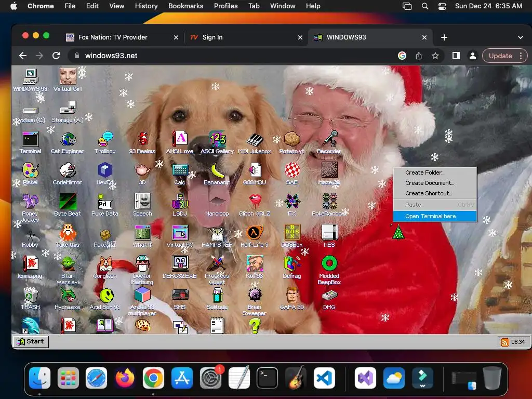Open CodeMirror icon
Screen dimensions: 532x399
[x=67, y=174]
